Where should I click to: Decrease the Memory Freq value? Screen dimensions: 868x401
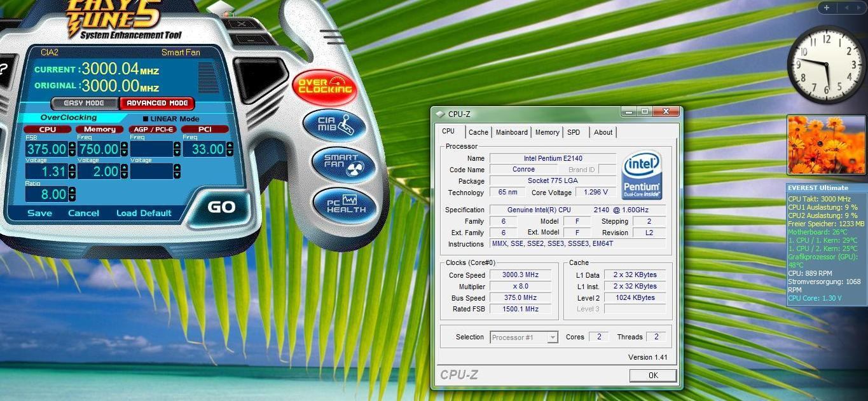coord(124,153)
